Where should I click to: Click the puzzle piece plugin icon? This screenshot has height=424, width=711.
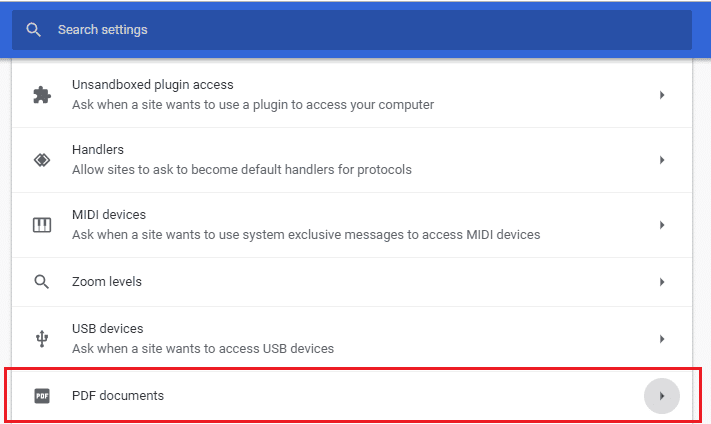click(42, 95)
